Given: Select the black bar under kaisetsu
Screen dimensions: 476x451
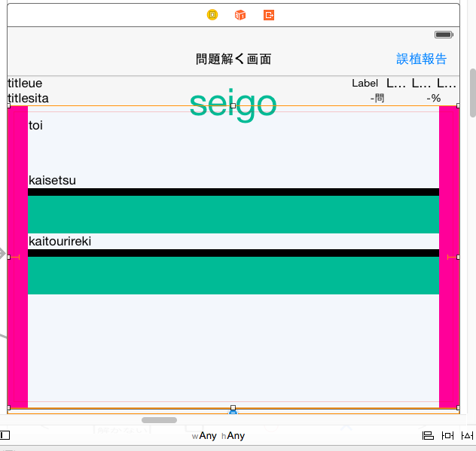Looking at the screenshot, I should click(233, 192).
